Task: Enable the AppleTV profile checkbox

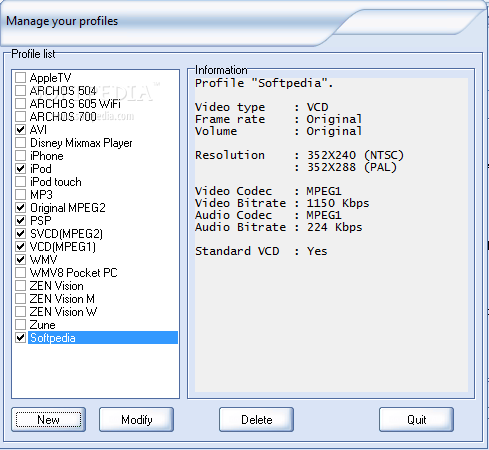Action: (x=21, y=77)
